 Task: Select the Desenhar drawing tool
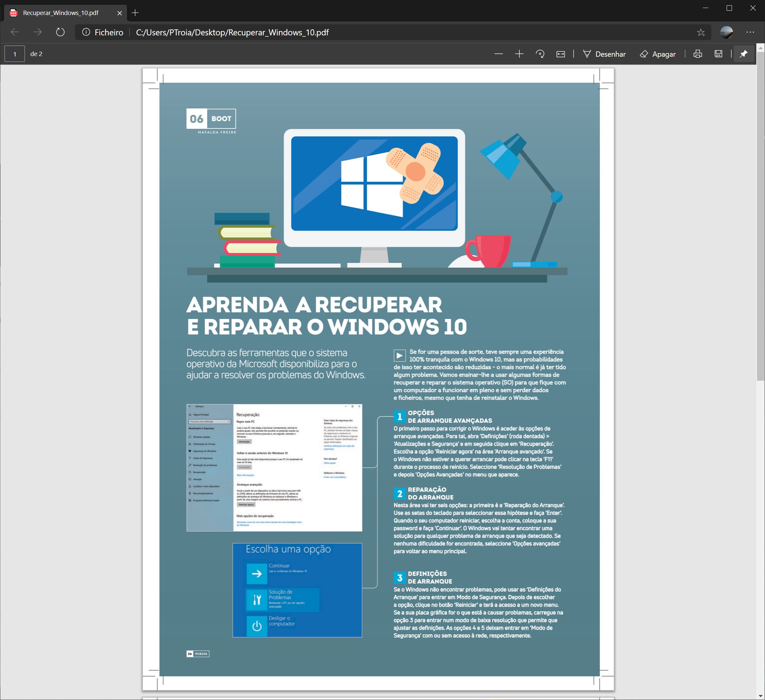(605, 54)
